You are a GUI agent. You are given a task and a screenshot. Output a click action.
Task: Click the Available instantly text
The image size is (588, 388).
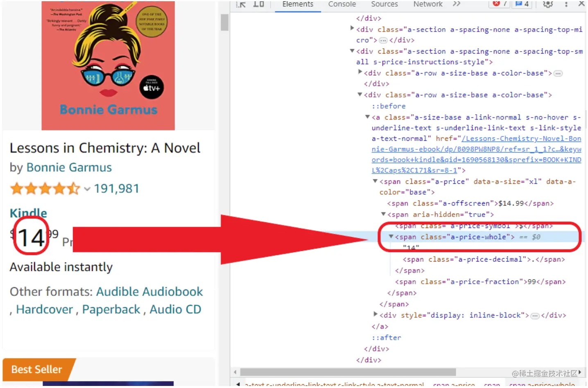coord(61,267)
